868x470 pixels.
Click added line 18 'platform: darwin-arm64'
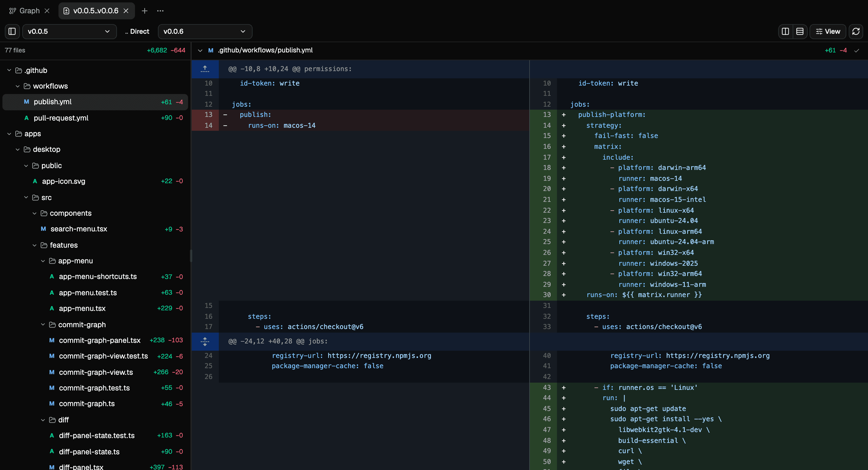pyautogui.click(x=699, y=168)
